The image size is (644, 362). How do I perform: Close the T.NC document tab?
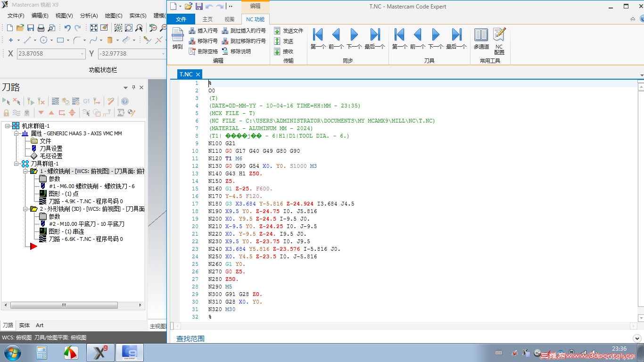[x=198, y=74]
